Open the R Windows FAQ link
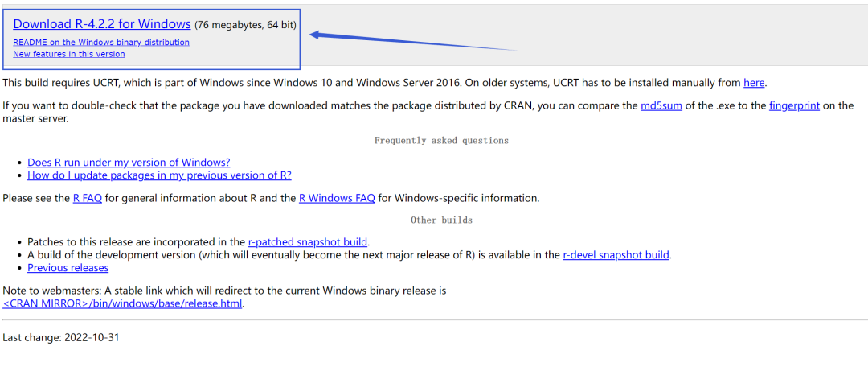 click(337, 198)
